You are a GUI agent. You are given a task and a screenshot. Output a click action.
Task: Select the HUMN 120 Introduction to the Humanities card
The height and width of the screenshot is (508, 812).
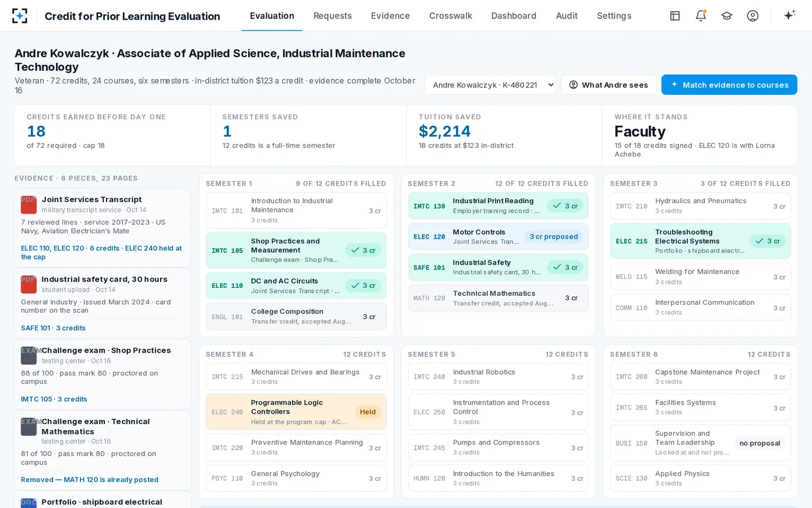tap(498, 478)
